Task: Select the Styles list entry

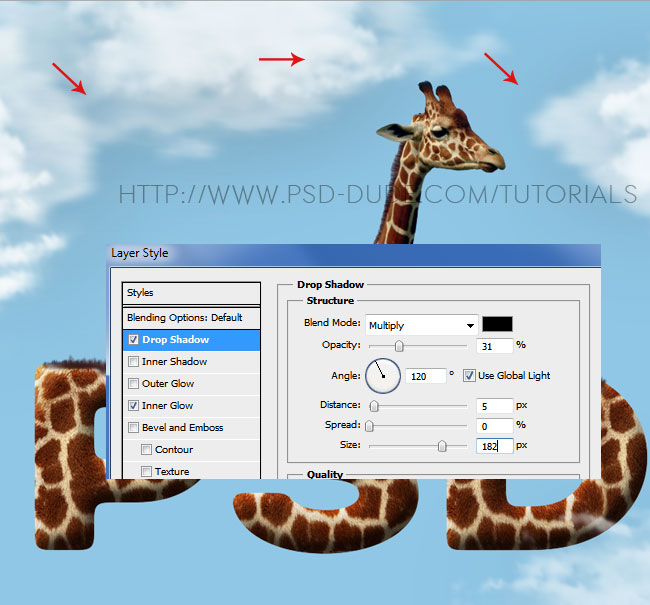Action: [x=192, y=293]
